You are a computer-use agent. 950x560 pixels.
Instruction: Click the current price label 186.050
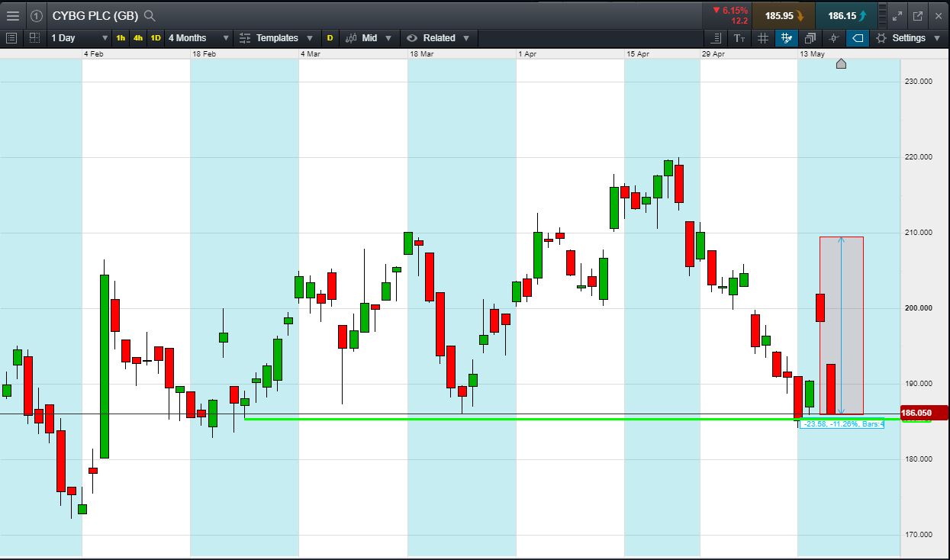click(x=924, y=414)
